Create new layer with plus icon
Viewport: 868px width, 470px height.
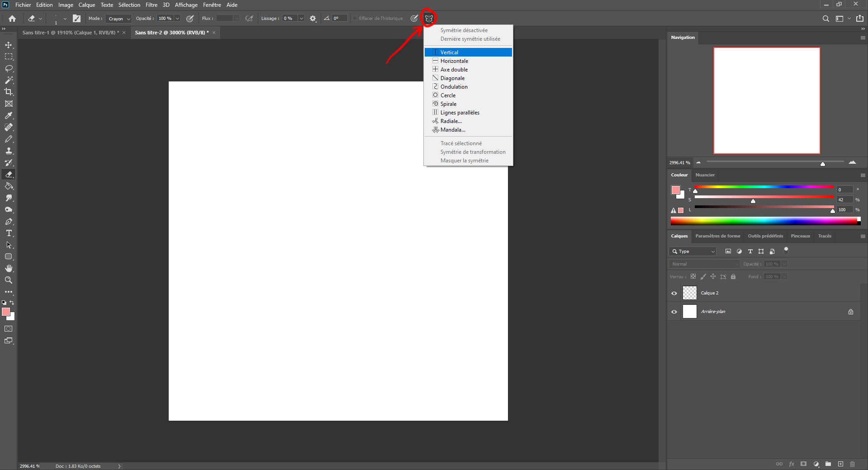[840, 464]
